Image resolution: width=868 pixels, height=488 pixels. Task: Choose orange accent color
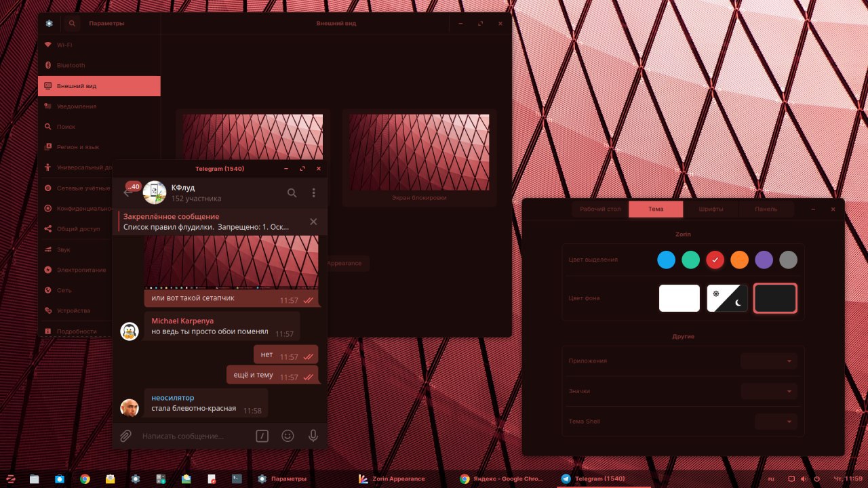click(739, 260)
